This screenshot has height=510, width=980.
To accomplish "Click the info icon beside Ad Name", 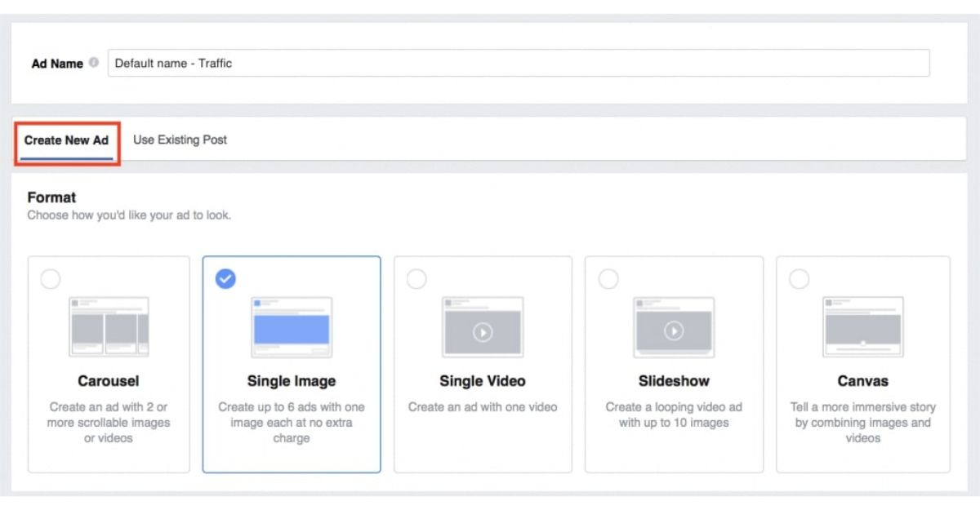I will (x=94, y=63).
